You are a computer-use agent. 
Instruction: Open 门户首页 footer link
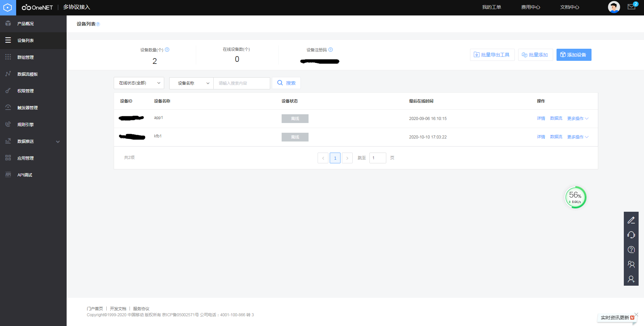95,309
